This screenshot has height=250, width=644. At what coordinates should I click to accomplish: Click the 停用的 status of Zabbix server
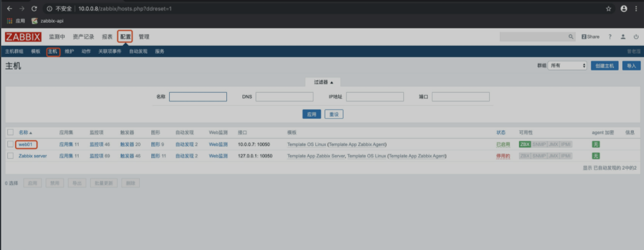[x=503, y=156]
